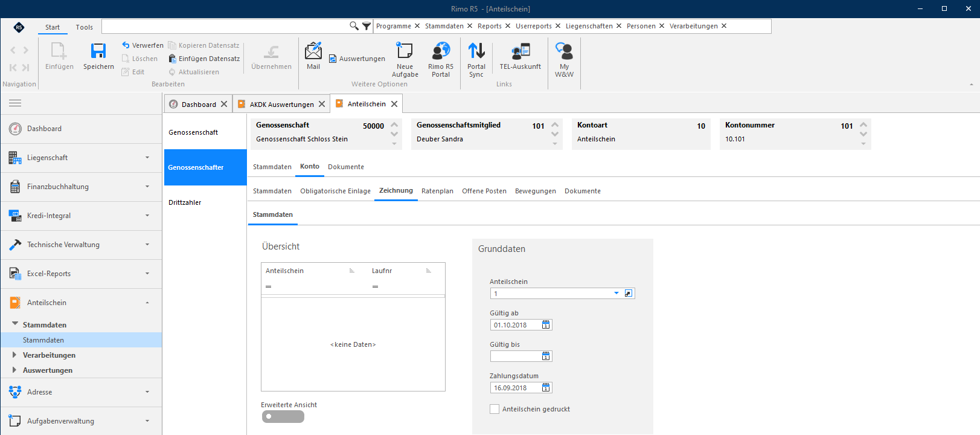
Task: Open My W&W user icon
Action: (565, 51)
